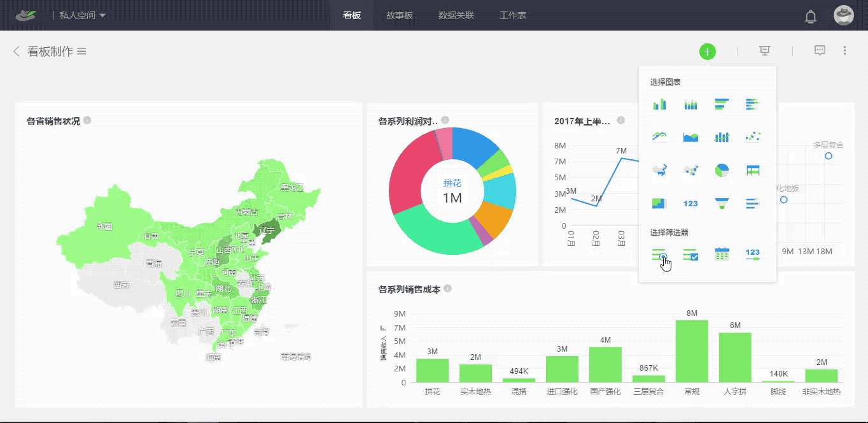
Task: Select the 123 KPI number card chart
Action: (690, 203)
